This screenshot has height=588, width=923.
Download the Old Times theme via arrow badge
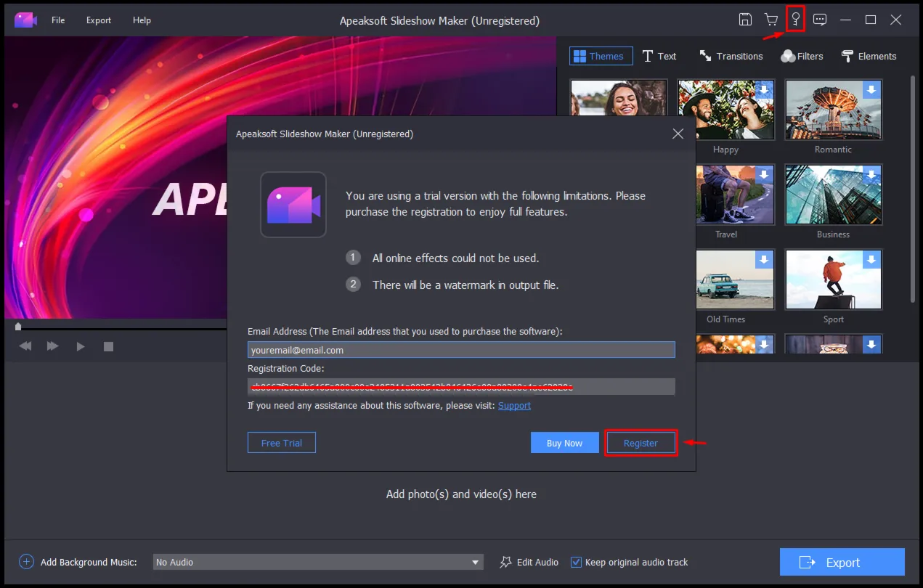(x=765, y=260)
